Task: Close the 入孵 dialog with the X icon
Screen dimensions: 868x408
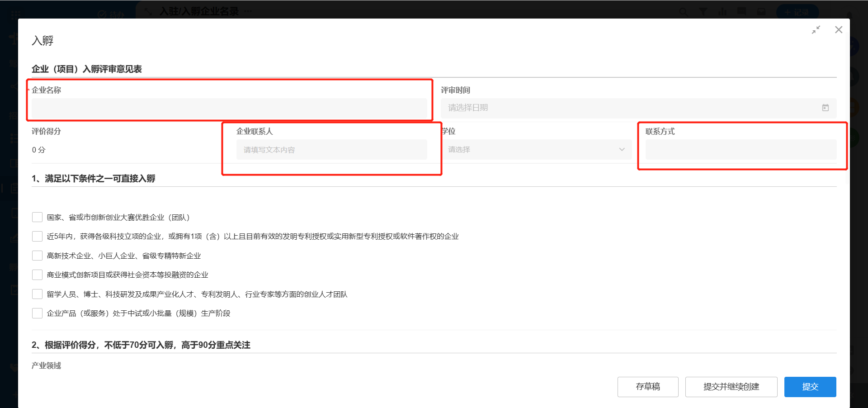Action: [x=839, y=30]
